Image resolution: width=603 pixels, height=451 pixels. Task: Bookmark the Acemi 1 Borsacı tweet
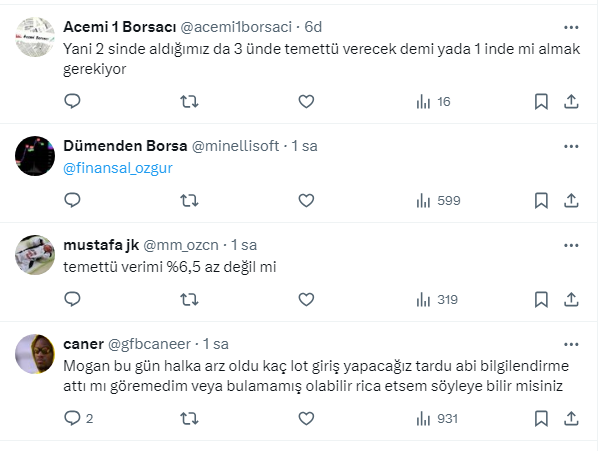541,101
